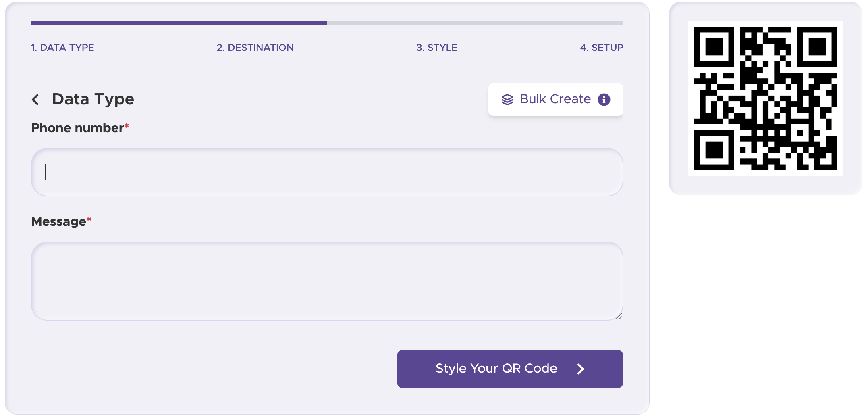Viewport: 868px width, 417px height.
Task: Click the purple filled part of the progress bar
Action: coord(179,23)
